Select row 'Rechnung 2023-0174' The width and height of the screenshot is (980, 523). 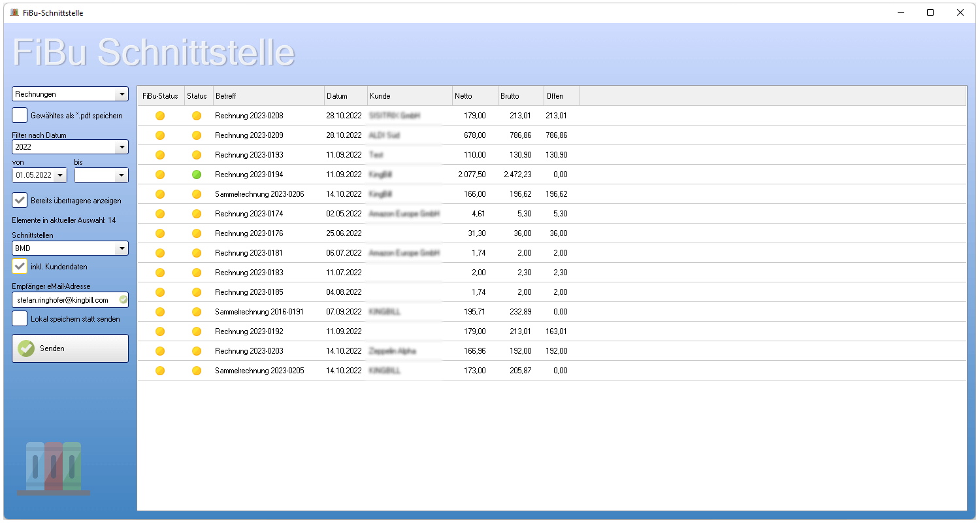pyautogui.click(x=552, y=214)
